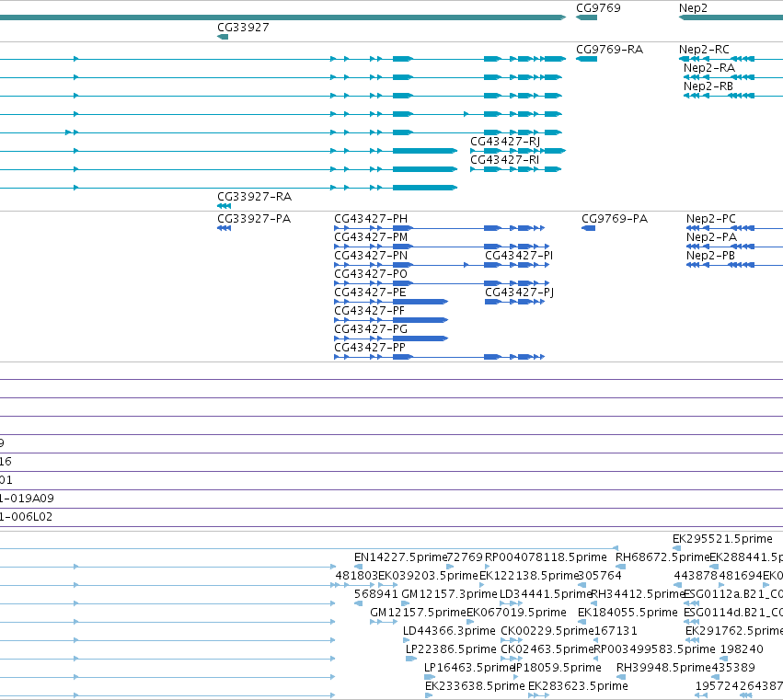Image resolution: width=783 pixels, height=700 pixels.
Task: Click the EK039203.5prime EST label
Action: point(429,576)
